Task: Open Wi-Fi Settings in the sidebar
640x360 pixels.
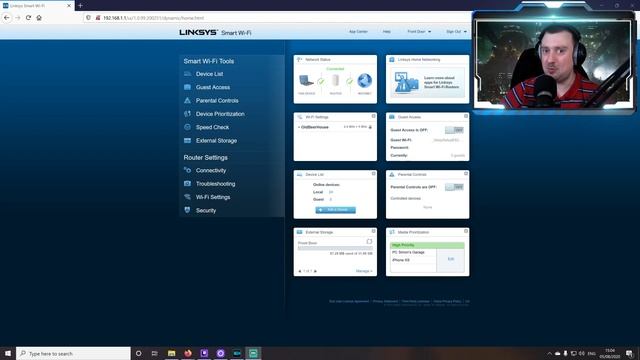Action: [213, 197]
